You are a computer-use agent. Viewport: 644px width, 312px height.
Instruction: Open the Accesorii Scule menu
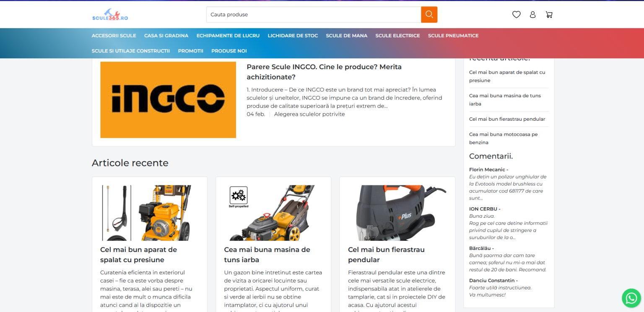[x=114, y=36]
